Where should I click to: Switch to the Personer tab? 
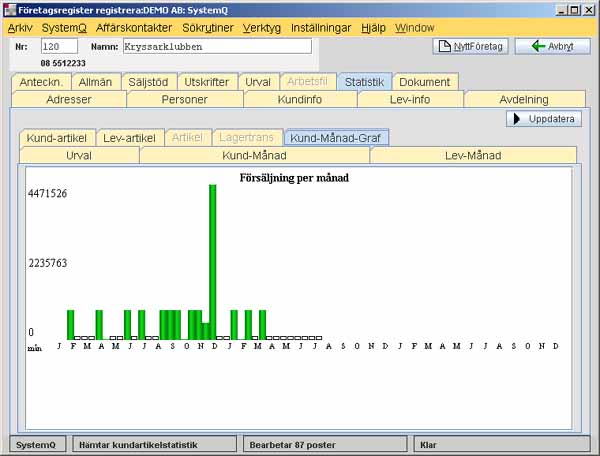pos(184,99)
